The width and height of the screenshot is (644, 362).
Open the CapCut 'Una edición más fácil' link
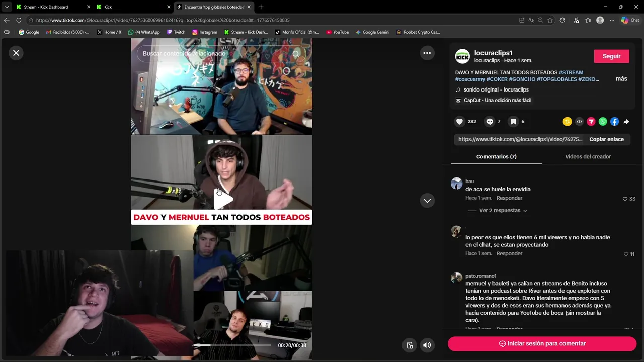(x=498, y=100)
